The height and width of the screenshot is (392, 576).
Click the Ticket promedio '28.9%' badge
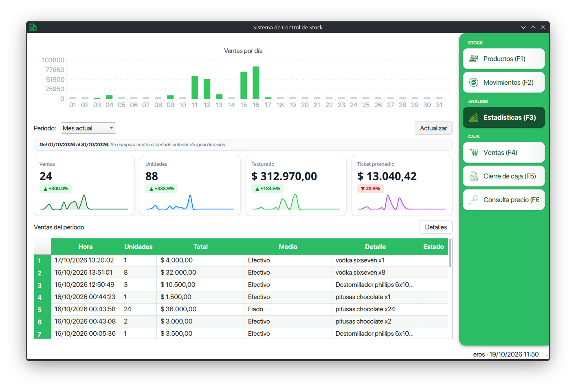tap(370, 189)
